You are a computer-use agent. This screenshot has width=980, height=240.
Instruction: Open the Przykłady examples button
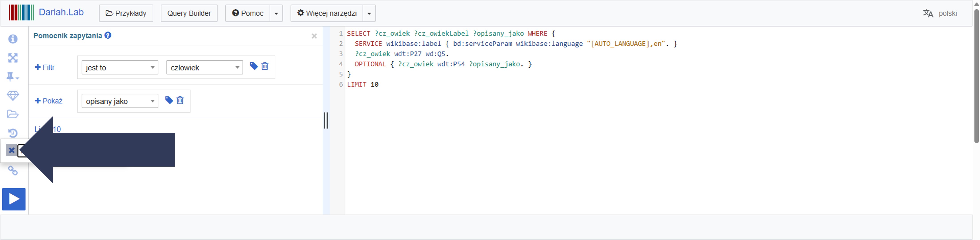click(x=126, y=14)
